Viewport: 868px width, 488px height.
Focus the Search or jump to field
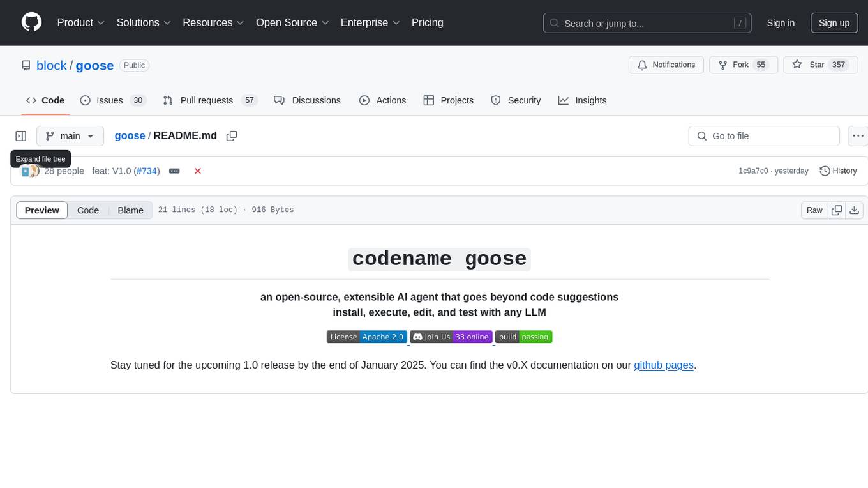[647, 23]
